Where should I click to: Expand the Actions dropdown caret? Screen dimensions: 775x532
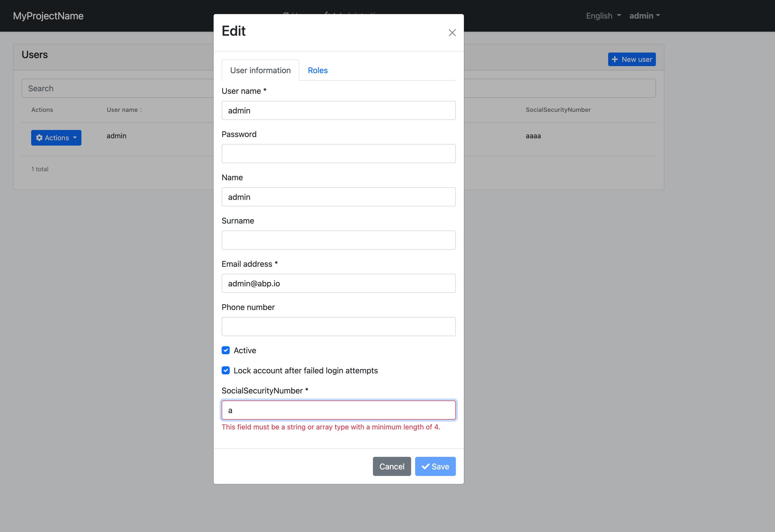coord(75,138)
